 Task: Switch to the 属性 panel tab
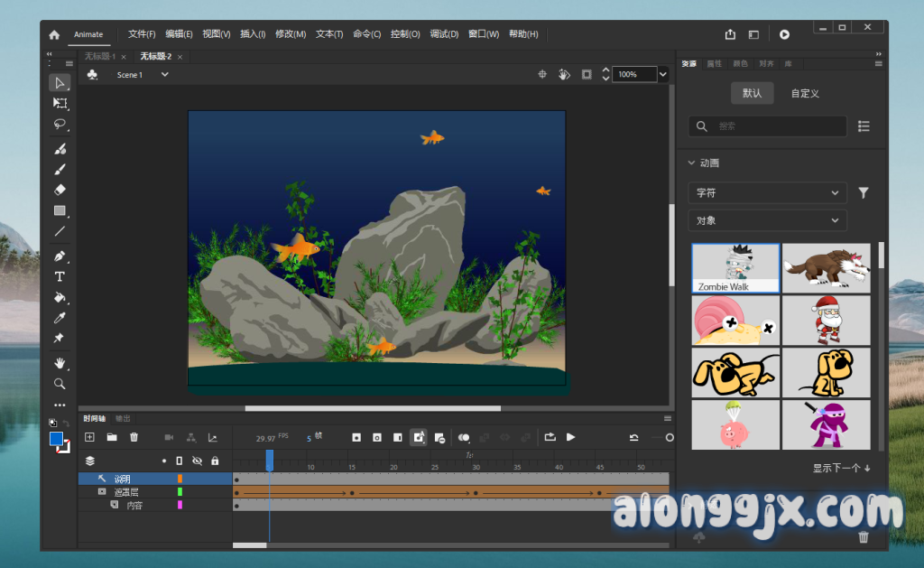[x=714, y=64]
